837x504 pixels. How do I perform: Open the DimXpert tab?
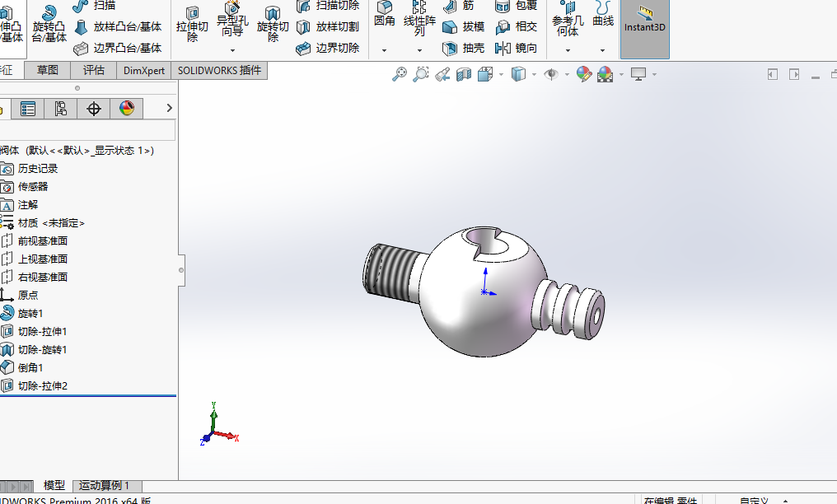click(144, 70)
